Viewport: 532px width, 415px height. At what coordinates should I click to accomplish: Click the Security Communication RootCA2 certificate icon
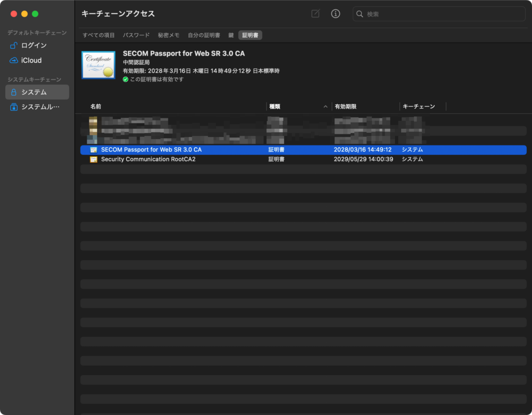94,159
